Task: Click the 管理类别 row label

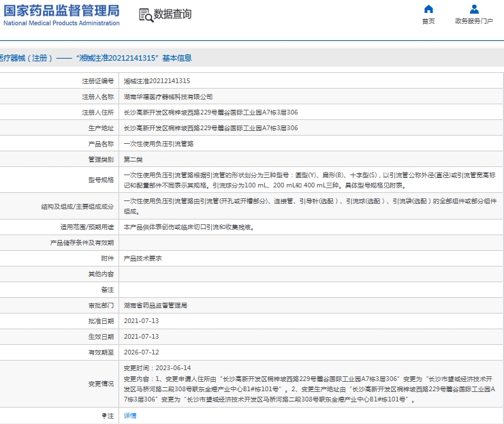Action: (x=101, y=160)
